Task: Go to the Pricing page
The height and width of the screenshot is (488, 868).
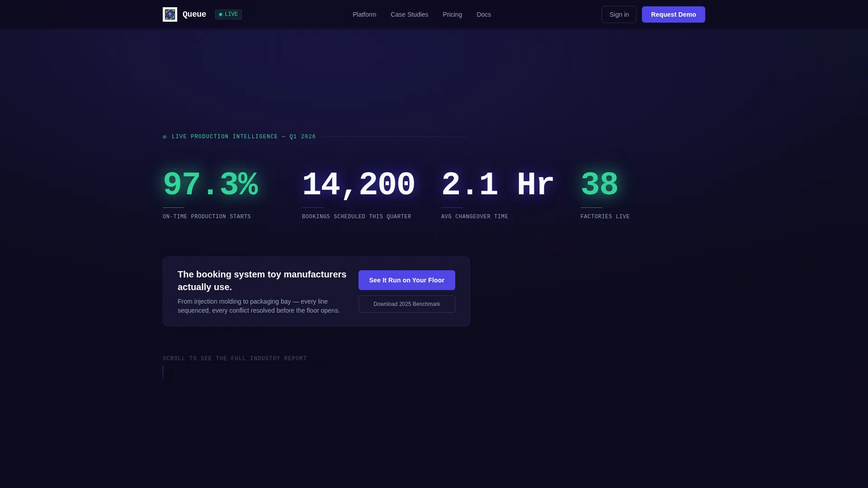Action: (452, 14)
